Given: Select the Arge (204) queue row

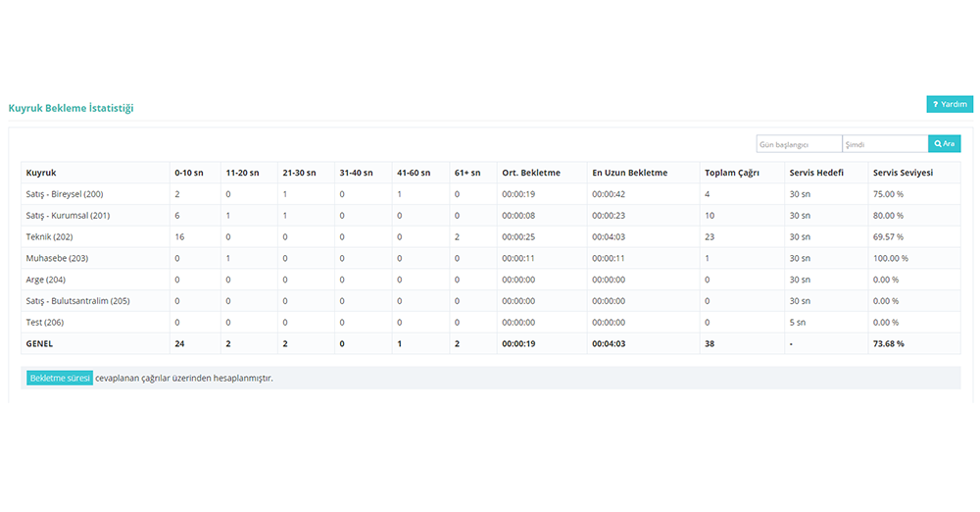Looking at the screenshot, I should tap(47, 280).
